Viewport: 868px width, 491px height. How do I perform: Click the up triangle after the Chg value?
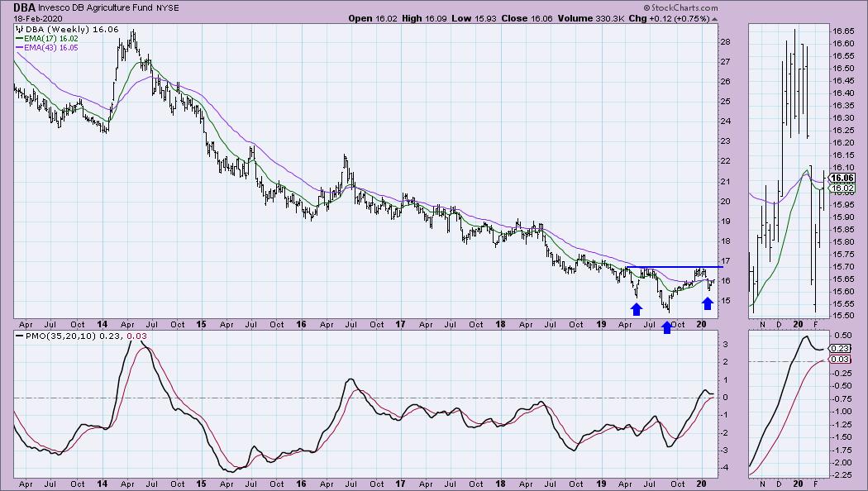pos(715,19)
